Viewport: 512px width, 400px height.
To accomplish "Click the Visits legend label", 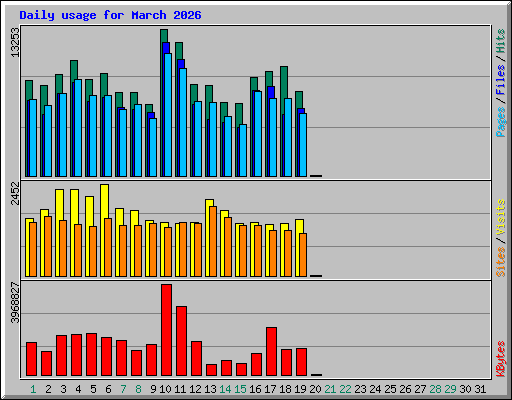I will (x=500, y=217).
